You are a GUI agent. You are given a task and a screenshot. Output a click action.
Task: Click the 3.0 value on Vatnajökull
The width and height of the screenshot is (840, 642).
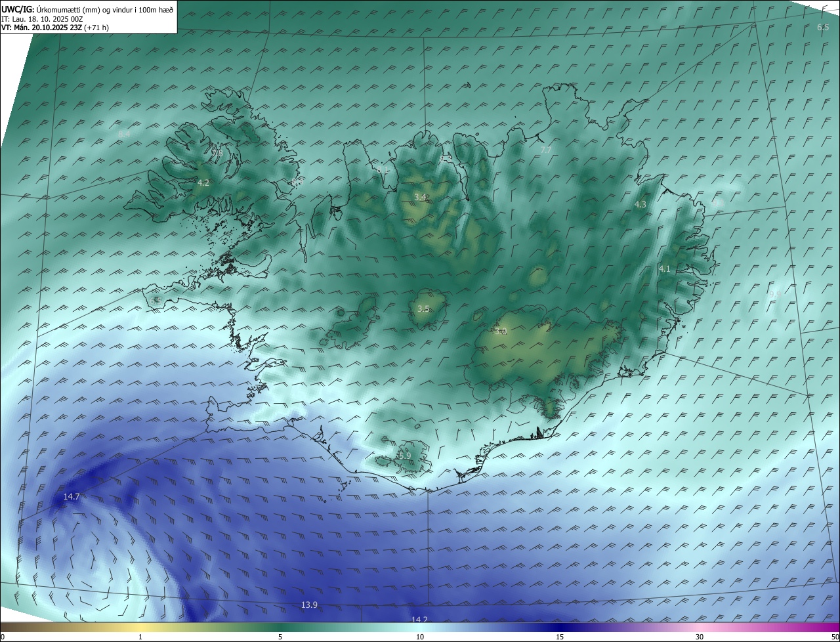coord(501,332)
